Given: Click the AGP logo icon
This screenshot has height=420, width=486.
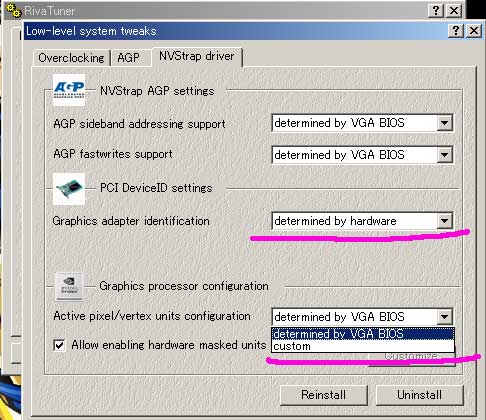Looking at the screenshot, I should pyautogui.click(x=69, y=90).
